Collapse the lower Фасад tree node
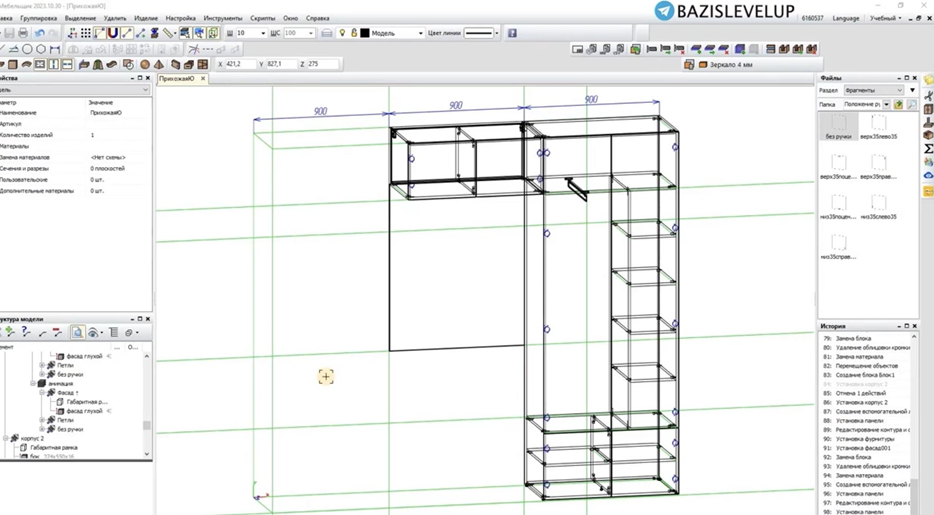Image resolution: width=934 pixels, height=515 pixels. (x=42, y=392)
